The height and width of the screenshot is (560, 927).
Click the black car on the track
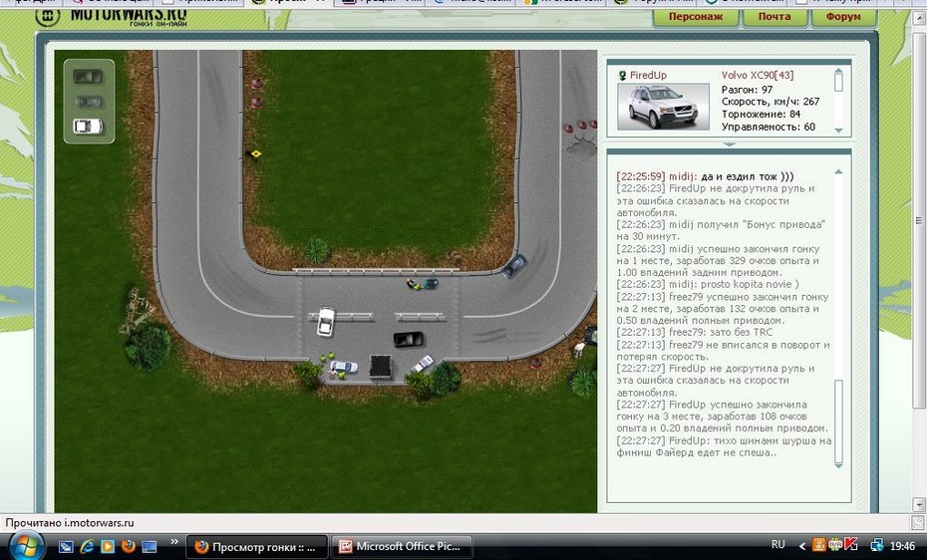[409, 340]
